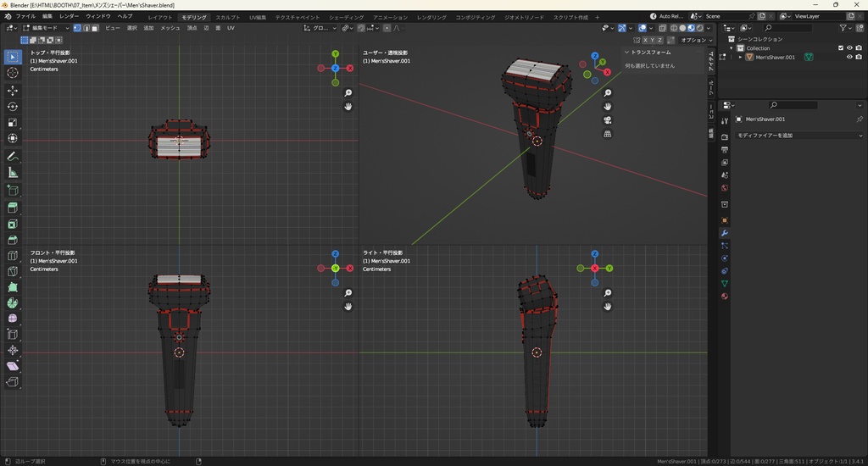Activate the Rotate tool in left toolbar
The height and width of the screenshot is (466, 868).
[x=13, y=106]
